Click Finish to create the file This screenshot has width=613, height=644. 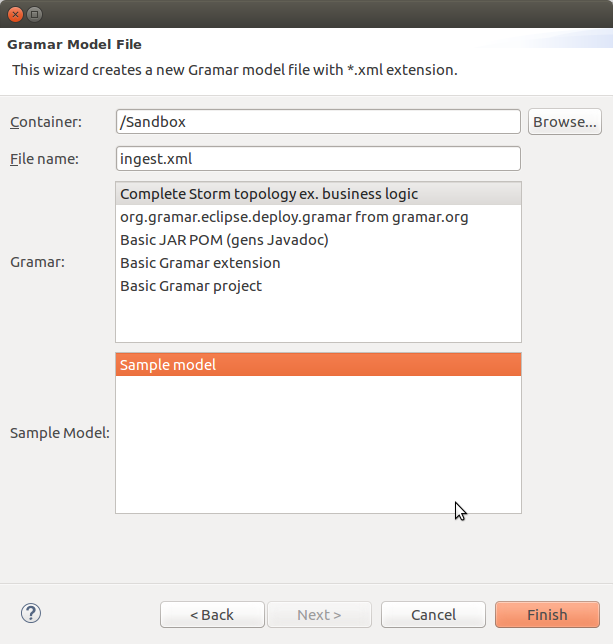(x=547, y=615)
